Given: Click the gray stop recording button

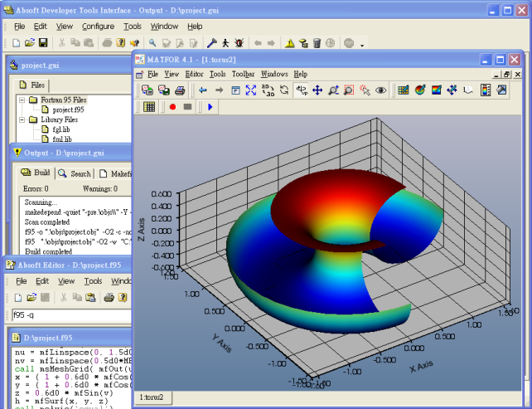Looking at the screenshot, I should pyautogui.click(x=187, y=107).
